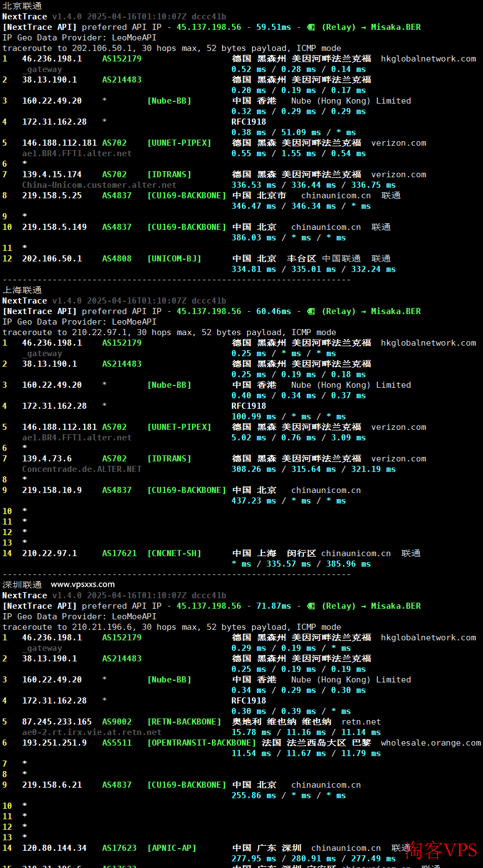Click the latency '15.78 ms'

(251, 732)
